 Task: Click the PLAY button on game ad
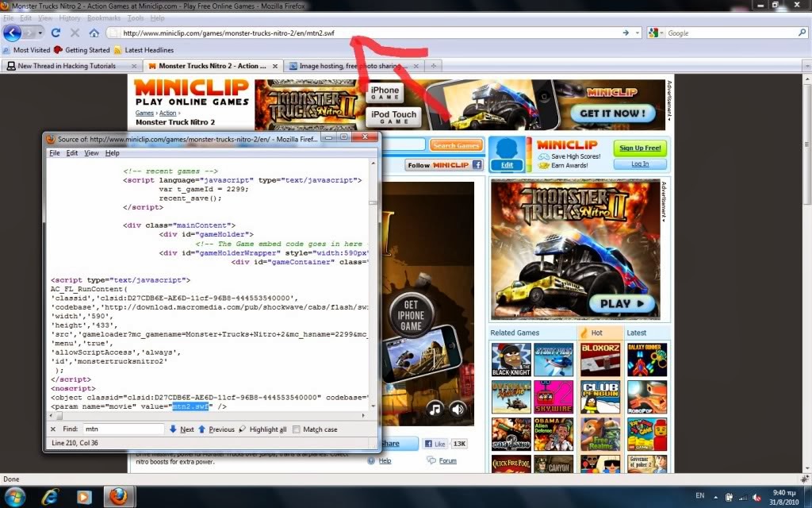(x=622, y=304)
